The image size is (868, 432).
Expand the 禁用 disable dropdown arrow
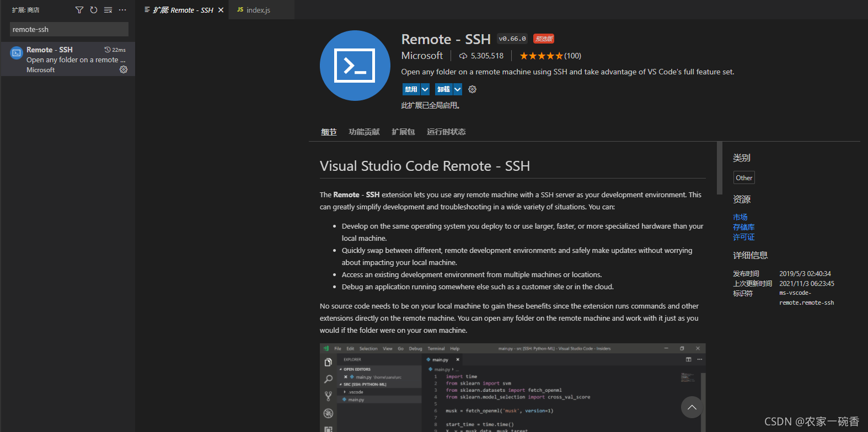[425, 89]
